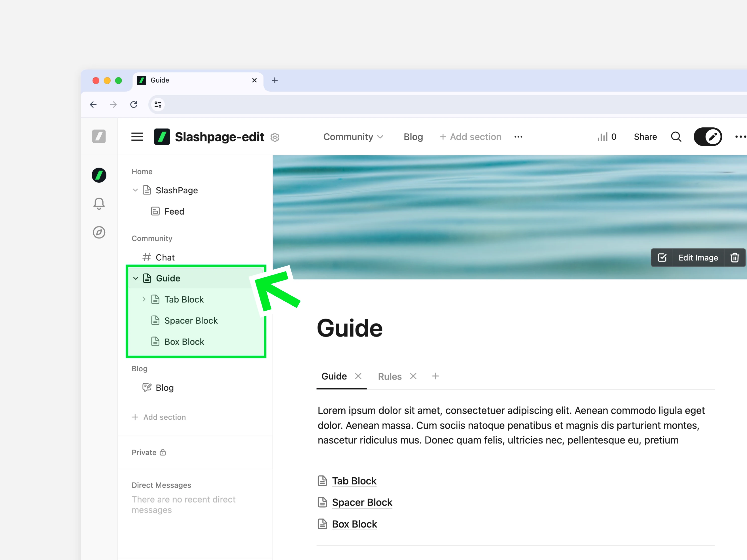Open site information tune icon in address bar
This screenshot has width=747, height=560.
point(158,105)
